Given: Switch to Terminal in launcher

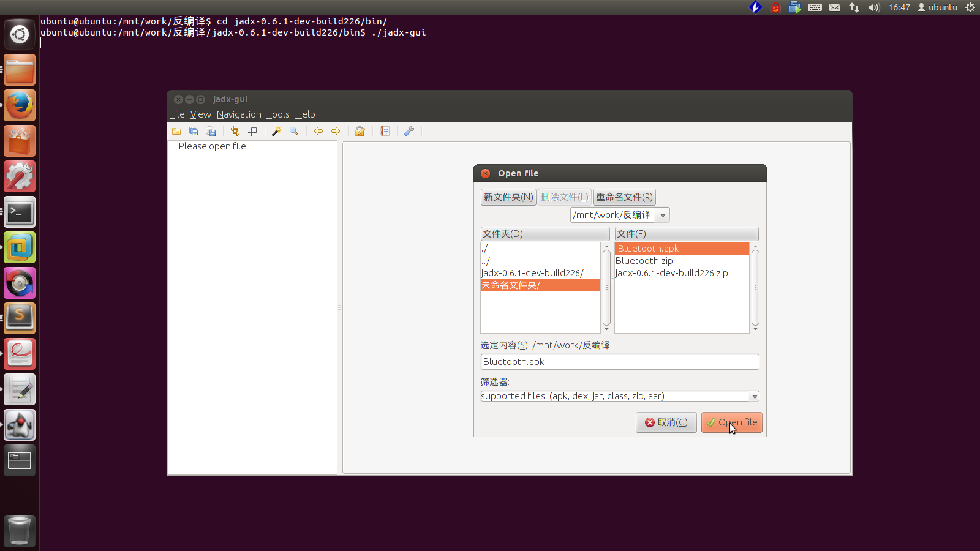Looking at the screenshot, I should (20, 212).
